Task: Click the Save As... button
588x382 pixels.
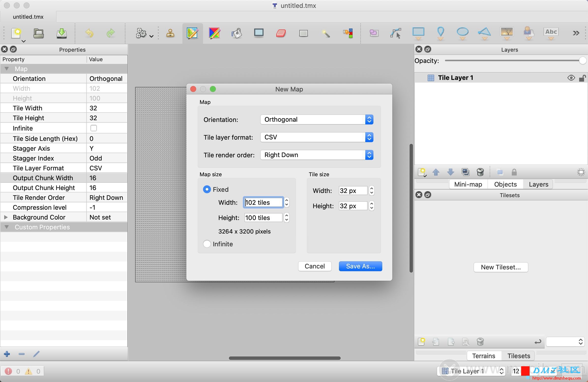Action: (360, 266)
